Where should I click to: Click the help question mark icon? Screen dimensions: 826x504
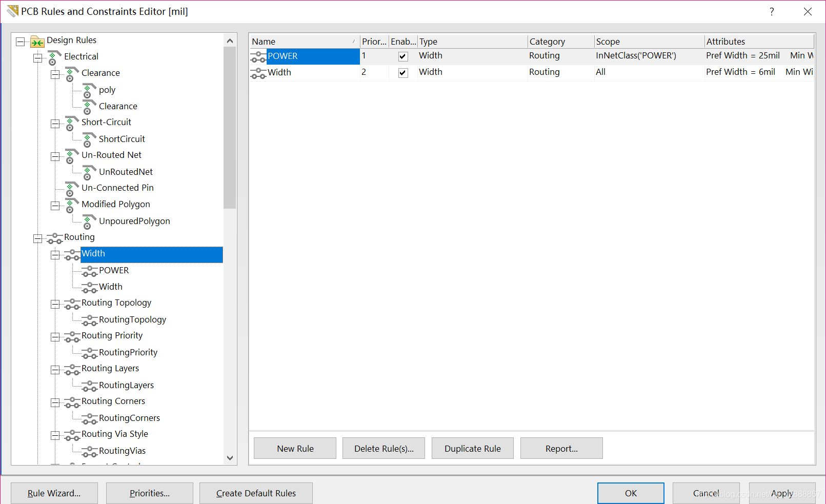click(x=772, y=12)
